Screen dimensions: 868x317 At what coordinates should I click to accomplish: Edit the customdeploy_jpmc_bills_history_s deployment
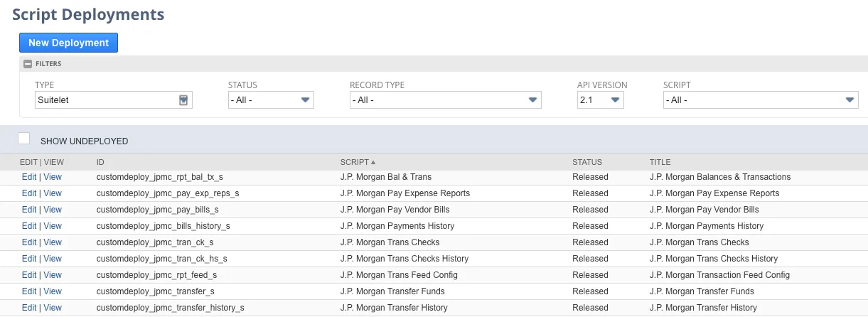[29, 226]
